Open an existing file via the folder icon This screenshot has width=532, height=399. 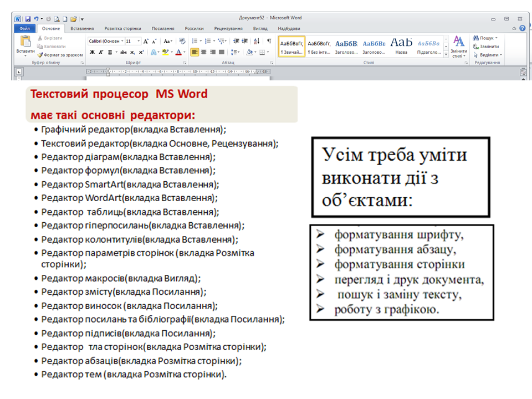73,19
